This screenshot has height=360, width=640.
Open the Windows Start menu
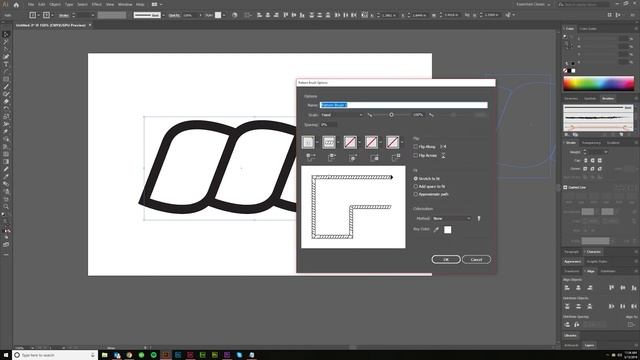click(x=6, y=355)
